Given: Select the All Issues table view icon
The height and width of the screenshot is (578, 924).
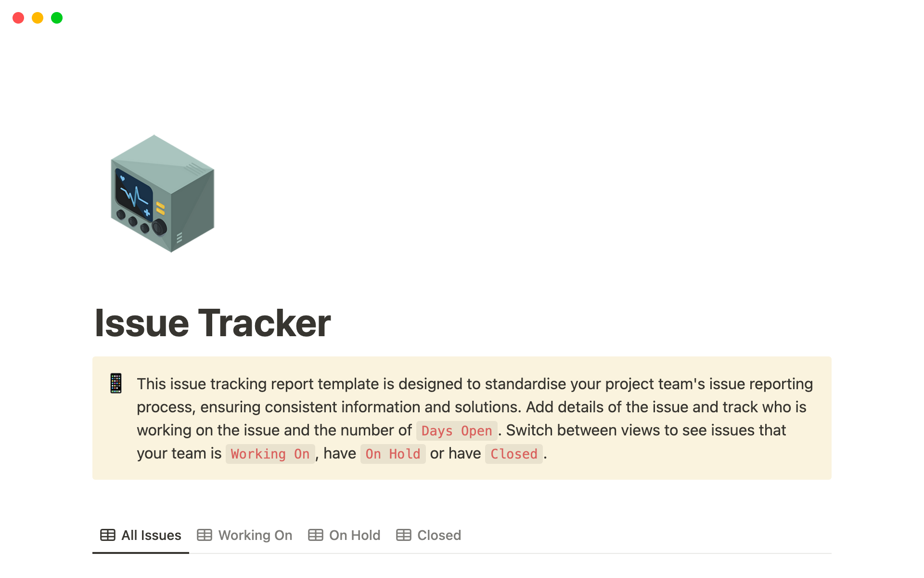Looking at the screenshot, I should (x=108, y=535).
